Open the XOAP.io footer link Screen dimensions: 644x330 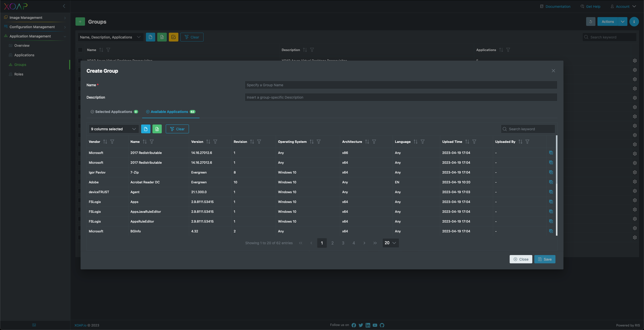point(80,325)
